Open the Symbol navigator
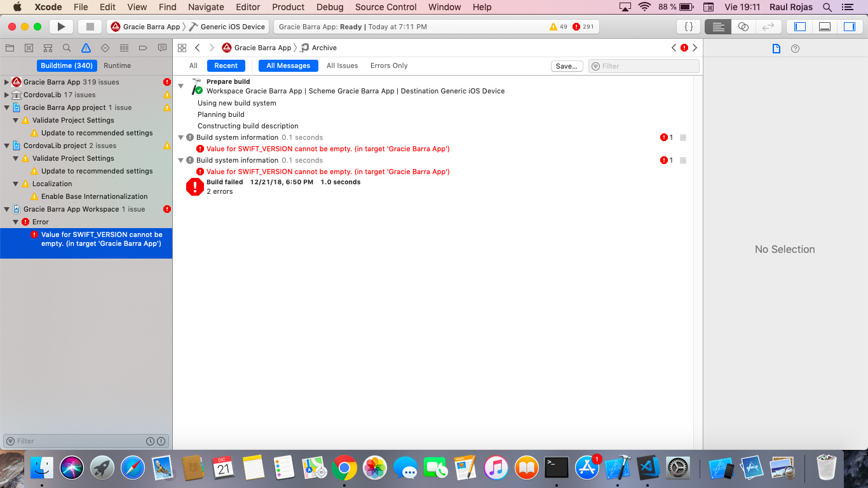868x488 pixels. pos(48,48)
